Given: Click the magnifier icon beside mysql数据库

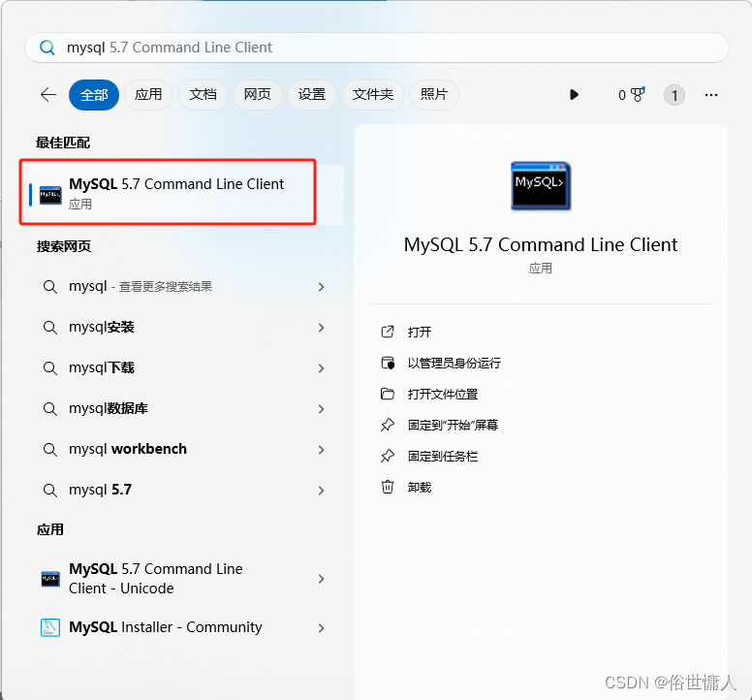Looking at the screenshot, I should (49, 409).
